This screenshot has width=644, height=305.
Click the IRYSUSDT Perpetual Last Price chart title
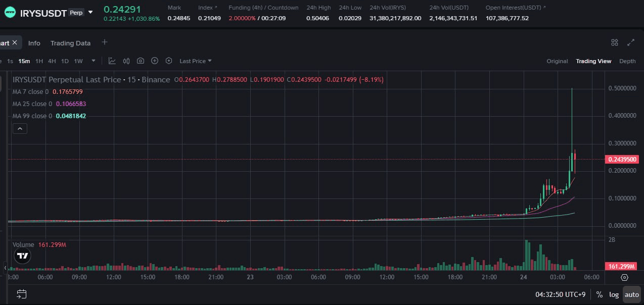pyautogui.click(x=91, y=80)
